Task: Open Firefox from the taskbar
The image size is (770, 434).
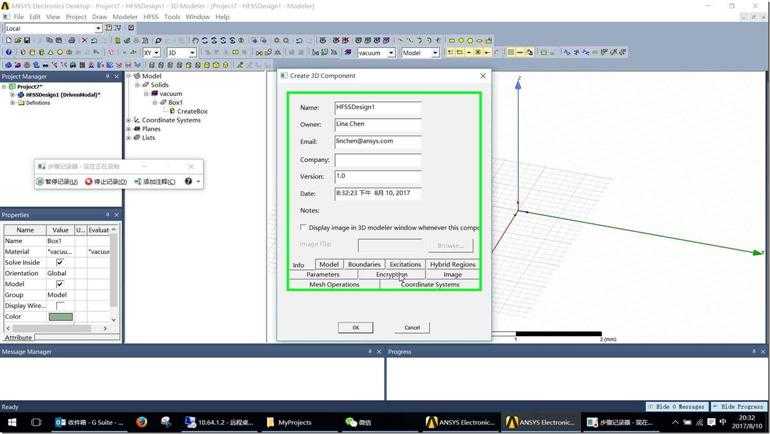Action: tap(141, 422)
